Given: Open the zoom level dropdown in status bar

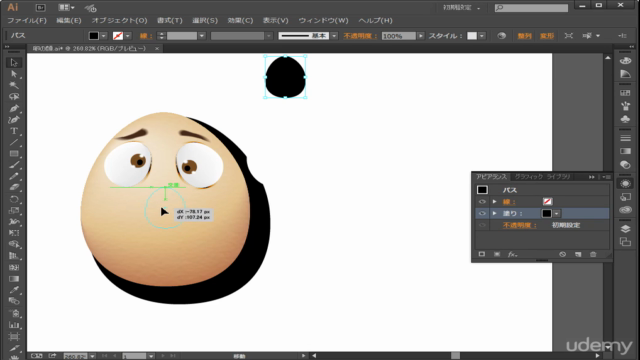Looking at the screenshot, I should (x=92, y=356).
